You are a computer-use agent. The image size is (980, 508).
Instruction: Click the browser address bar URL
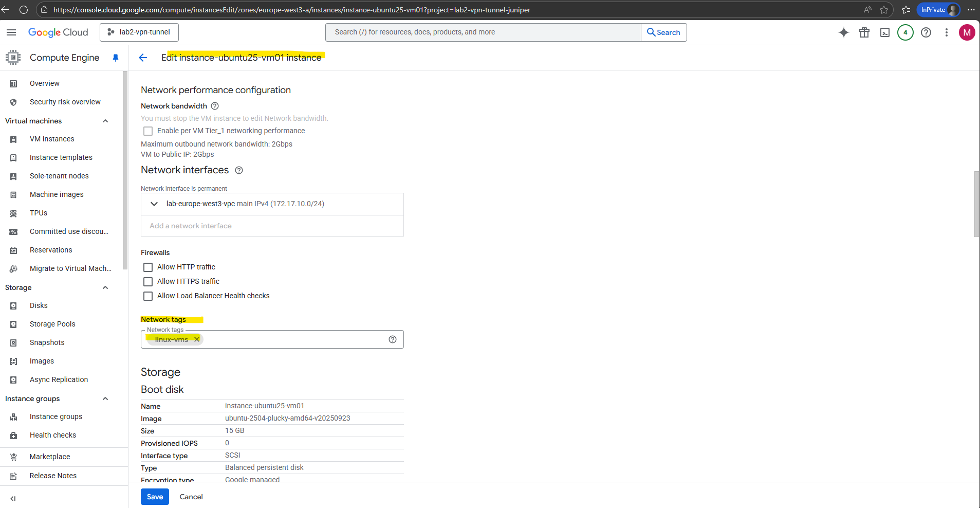coord(292,10)
